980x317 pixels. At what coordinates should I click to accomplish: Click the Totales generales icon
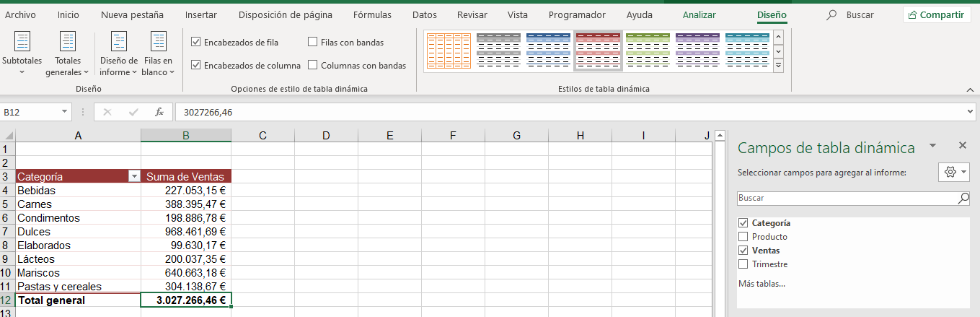[68, 42]
